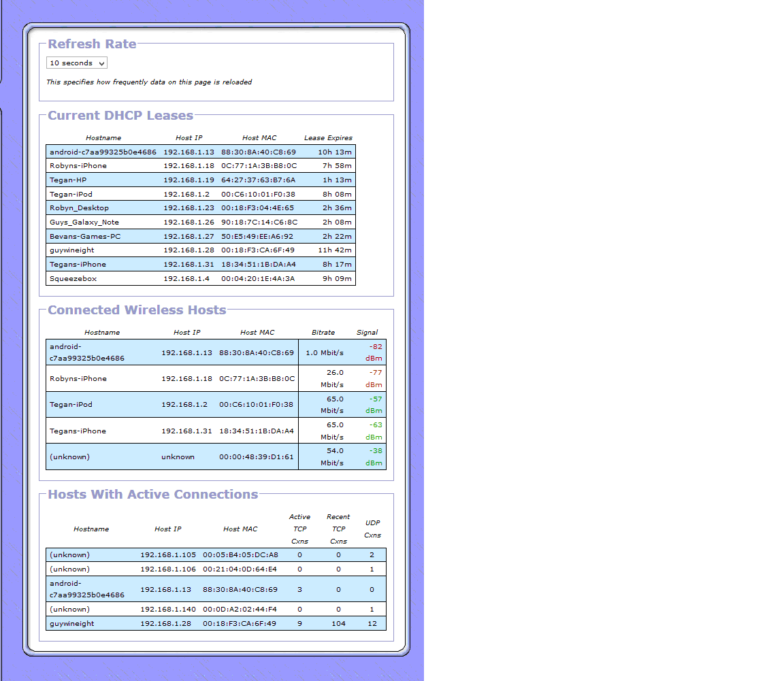
Task: Select IP address 192.168.1.19
Action: pos(189,180)
